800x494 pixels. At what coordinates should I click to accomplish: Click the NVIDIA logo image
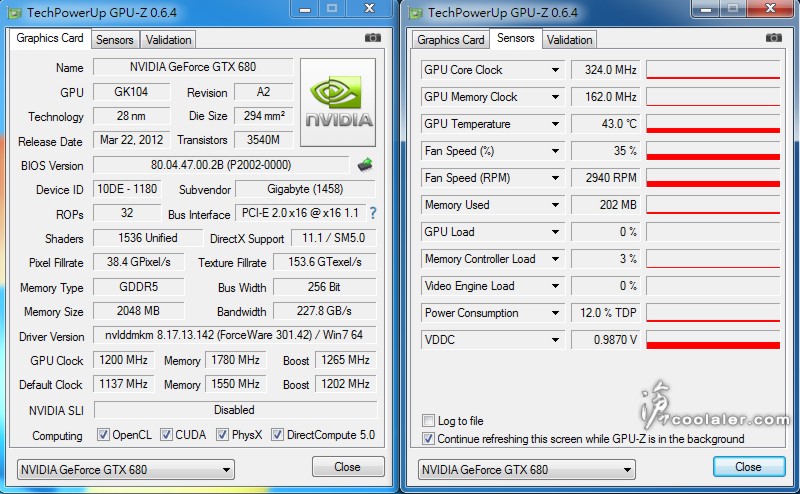point(338,102)
